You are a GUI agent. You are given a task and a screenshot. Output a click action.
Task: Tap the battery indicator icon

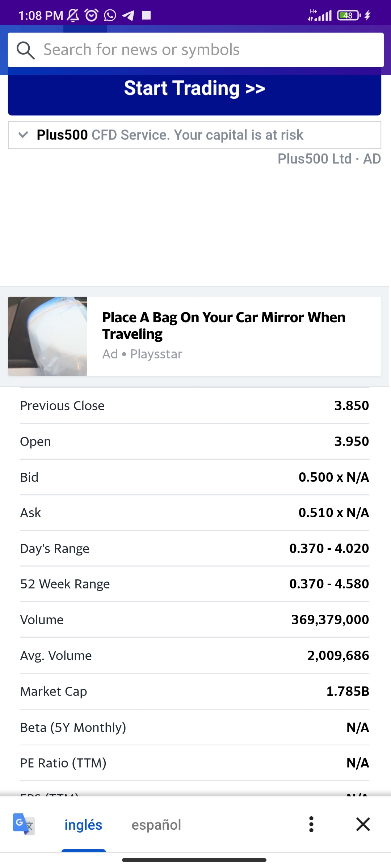point(348,15)
